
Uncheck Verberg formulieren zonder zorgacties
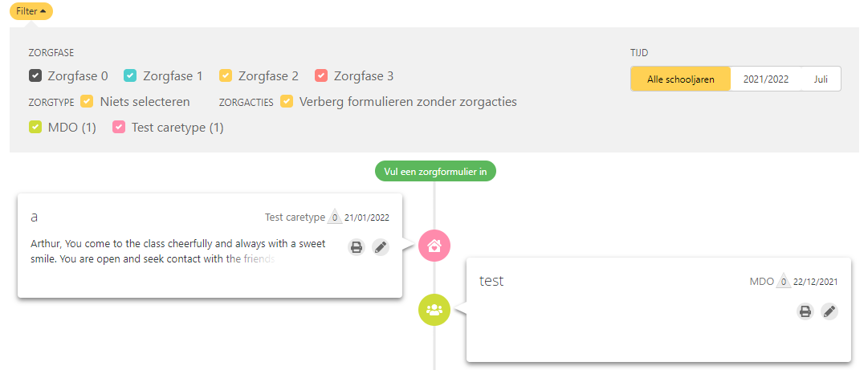pos(286,102)
